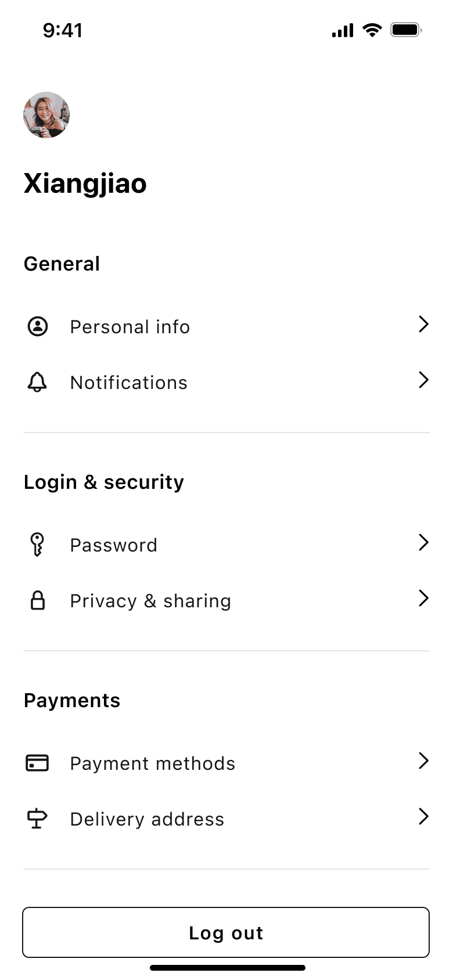Open Payment methods chevron arrow
Screen dimensions: 453x980
point(423,761)
